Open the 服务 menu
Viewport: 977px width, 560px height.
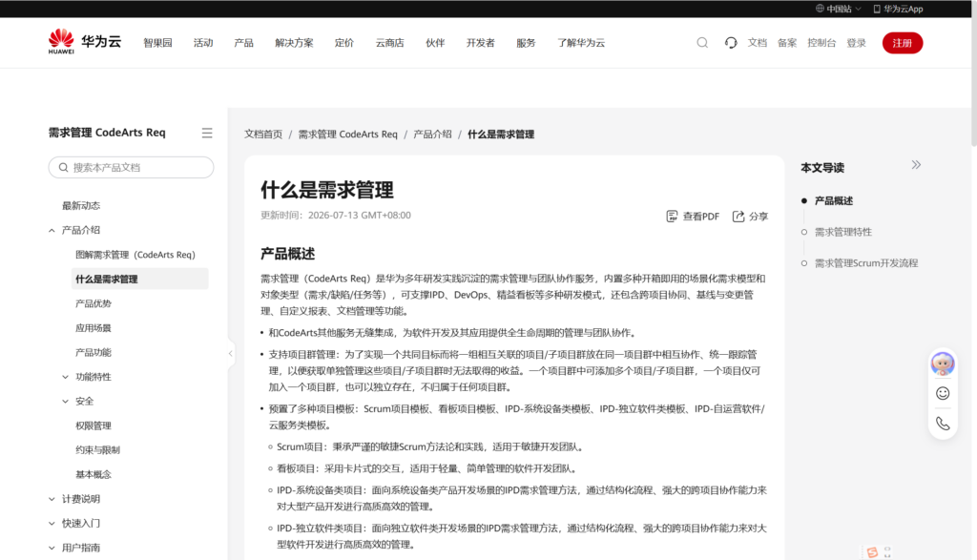point(526,42)
